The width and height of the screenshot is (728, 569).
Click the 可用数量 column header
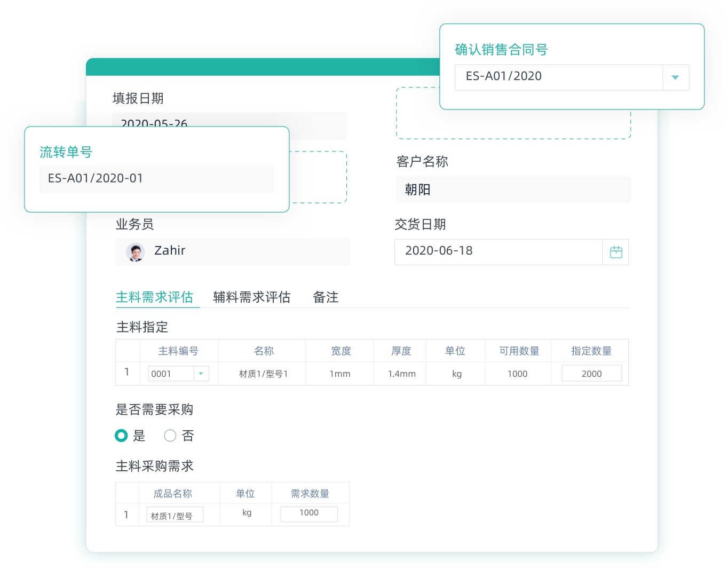pyautogui.click(x=519, y=351)
